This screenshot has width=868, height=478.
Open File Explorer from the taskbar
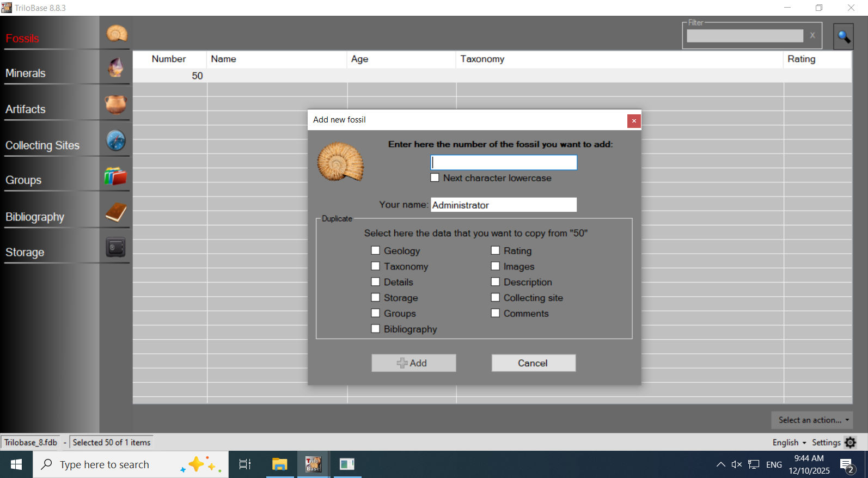(280, 464)
